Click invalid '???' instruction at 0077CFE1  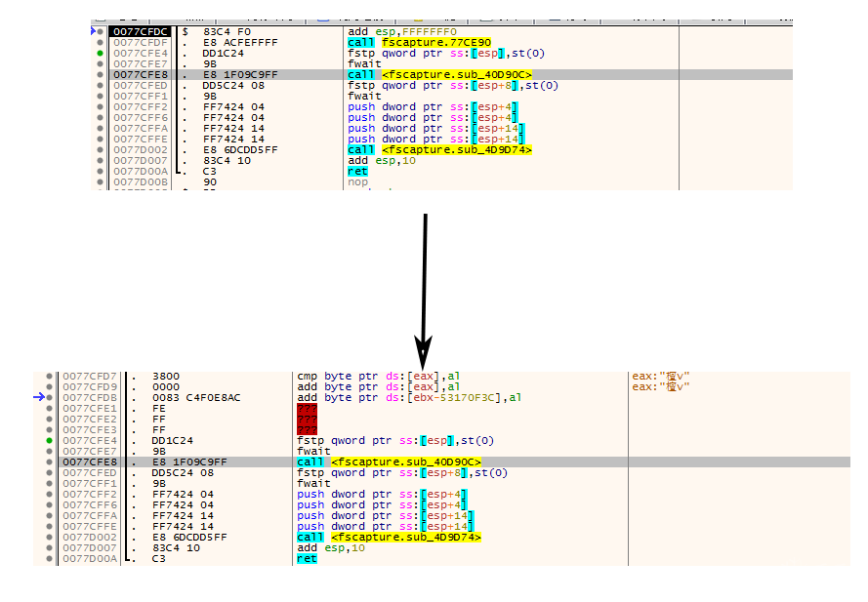click(308, 409)
